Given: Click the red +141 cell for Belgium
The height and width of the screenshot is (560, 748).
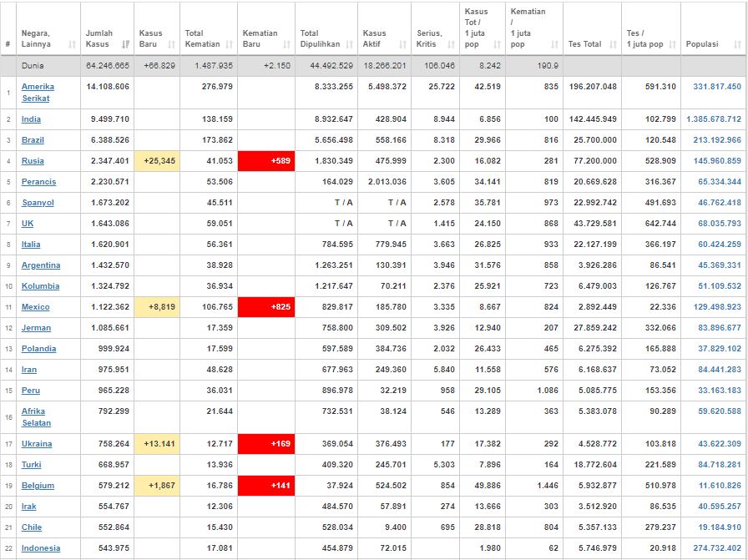Looking at the screenshot, I should [x=266, y=486].
